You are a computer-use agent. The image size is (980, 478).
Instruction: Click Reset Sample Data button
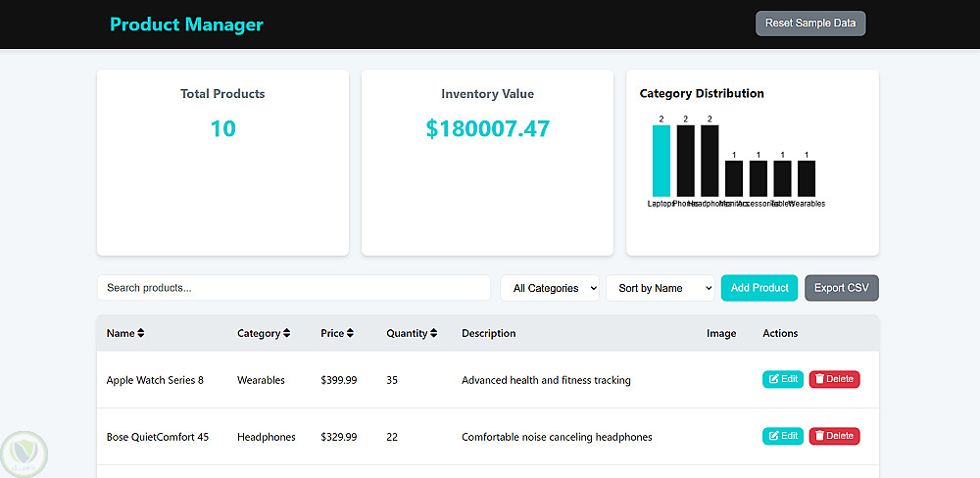point(810,24)
